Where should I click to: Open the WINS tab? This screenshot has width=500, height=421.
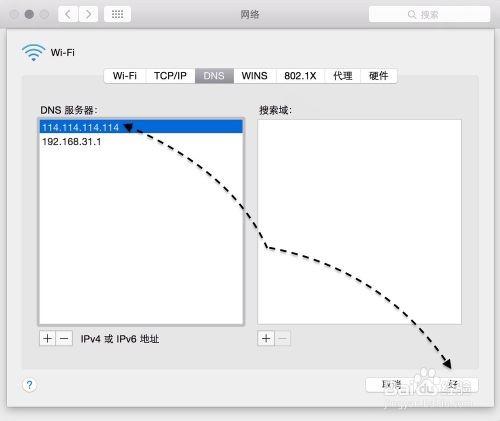[255, 76]
